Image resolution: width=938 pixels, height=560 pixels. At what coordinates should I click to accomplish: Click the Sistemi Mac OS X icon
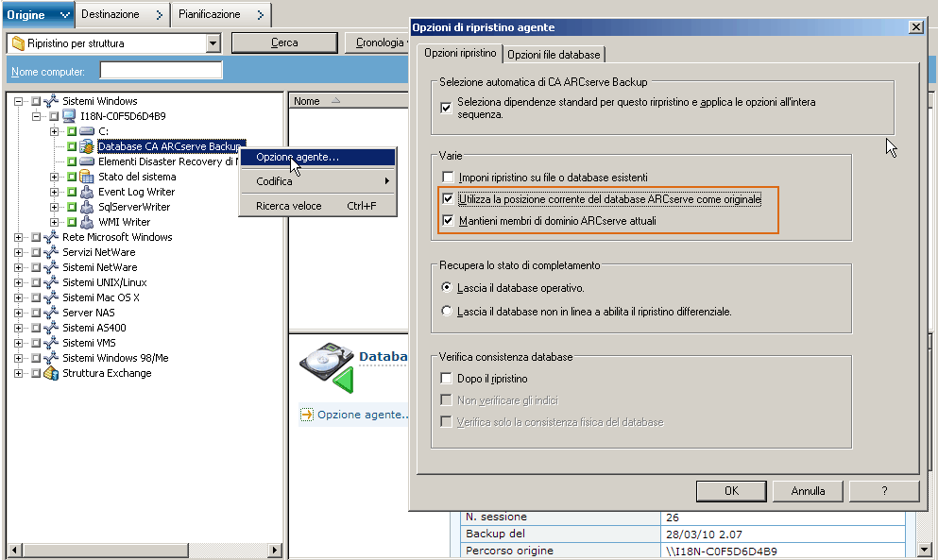coord(51,297)
